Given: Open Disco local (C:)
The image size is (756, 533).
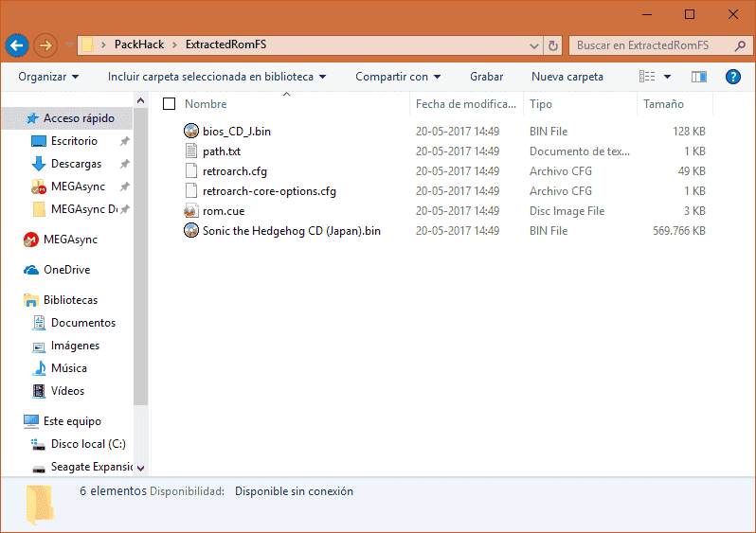Looking at the screenshot, I should click(x=88, y=444).
